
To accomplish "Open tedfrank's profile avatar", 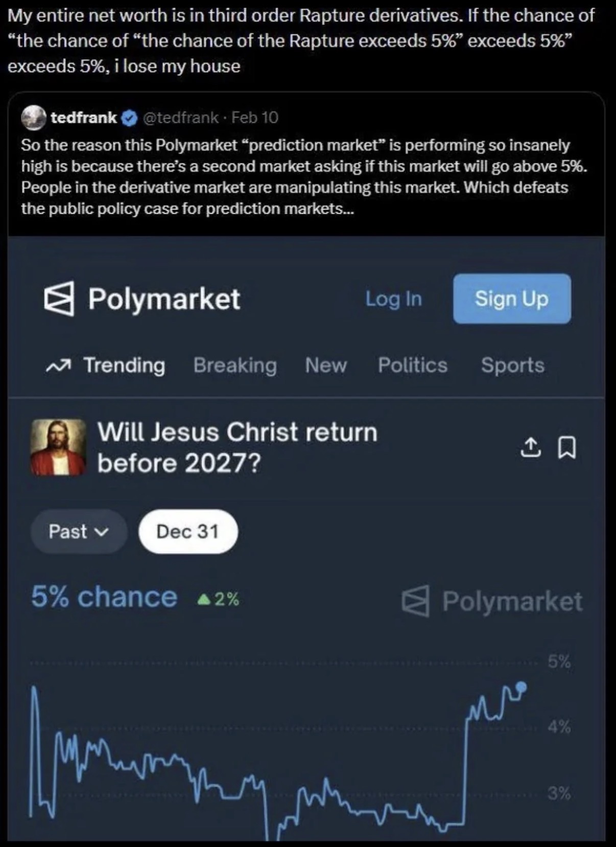I will tap(34, 118).
